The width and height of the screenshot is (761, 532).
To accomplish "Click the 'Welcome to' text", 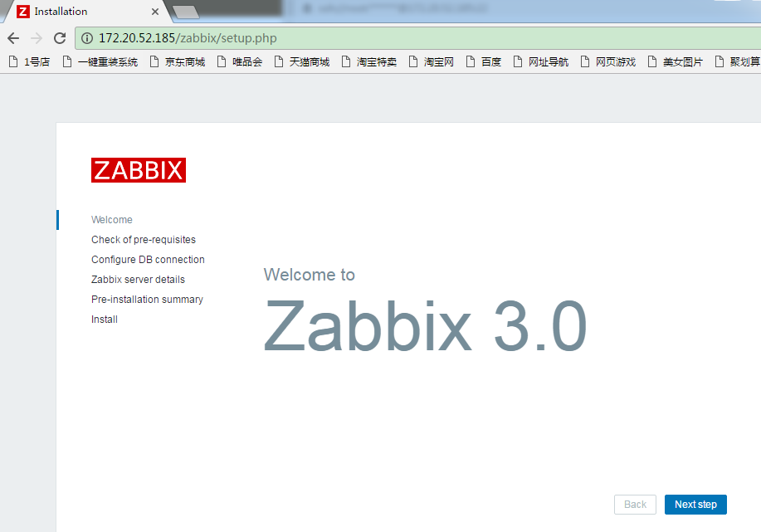I will 310,275.
